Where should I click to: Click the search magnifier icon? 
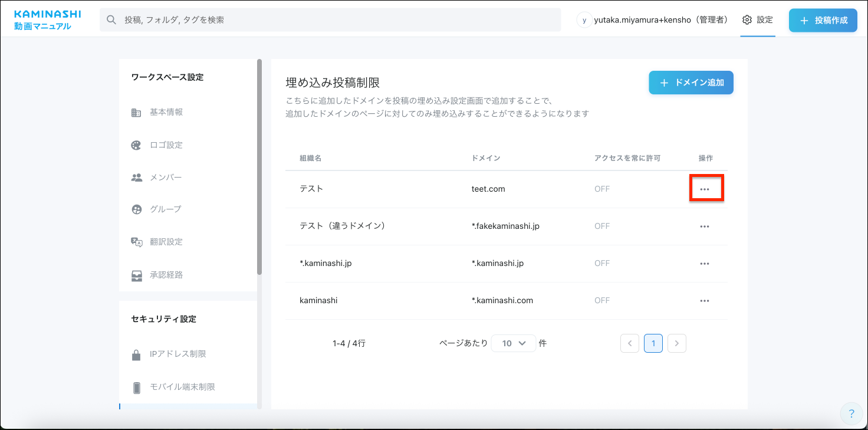pyautogui.click(x=111, y=19)
